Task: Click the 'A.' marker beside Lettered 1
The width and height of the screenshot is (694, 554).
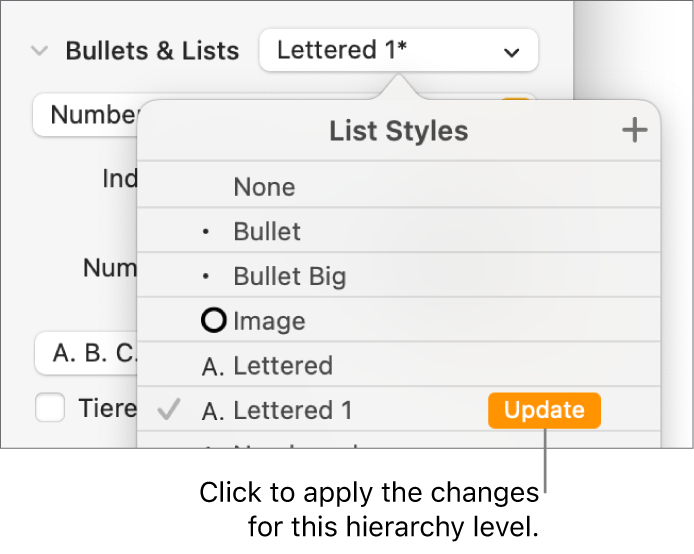Action: [x=213, y=411]
